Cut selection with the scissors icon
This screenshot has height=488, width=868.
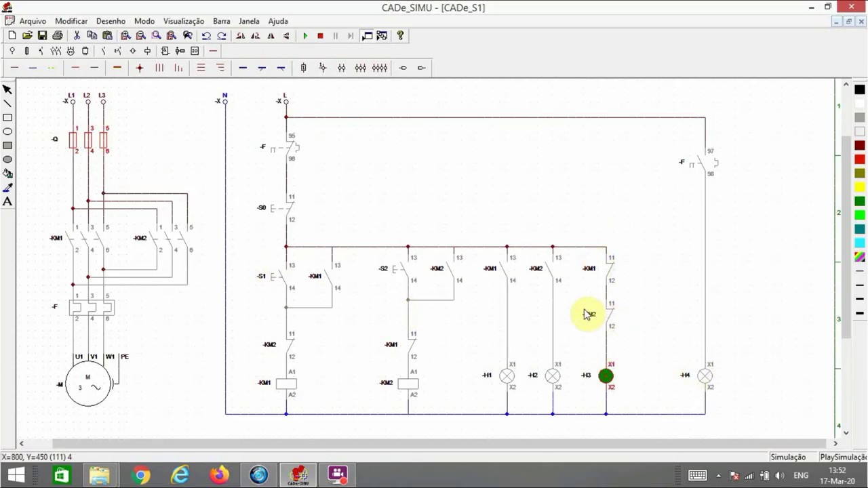(x=77, y=35)
